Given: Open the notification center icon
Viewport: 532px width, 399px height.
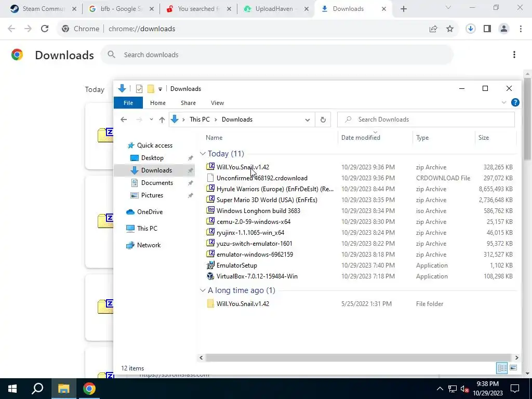Looking at the screenshot, I should (515, 389).
